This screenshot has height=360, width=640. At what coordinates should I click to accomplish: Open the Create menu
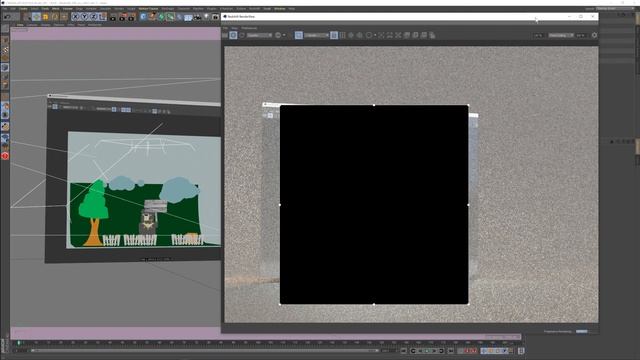(23, 9)
